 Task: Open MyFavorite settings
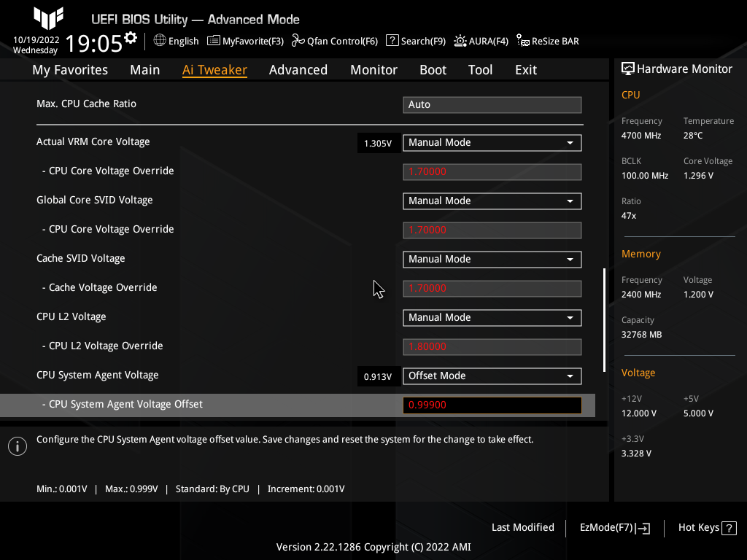245,41
